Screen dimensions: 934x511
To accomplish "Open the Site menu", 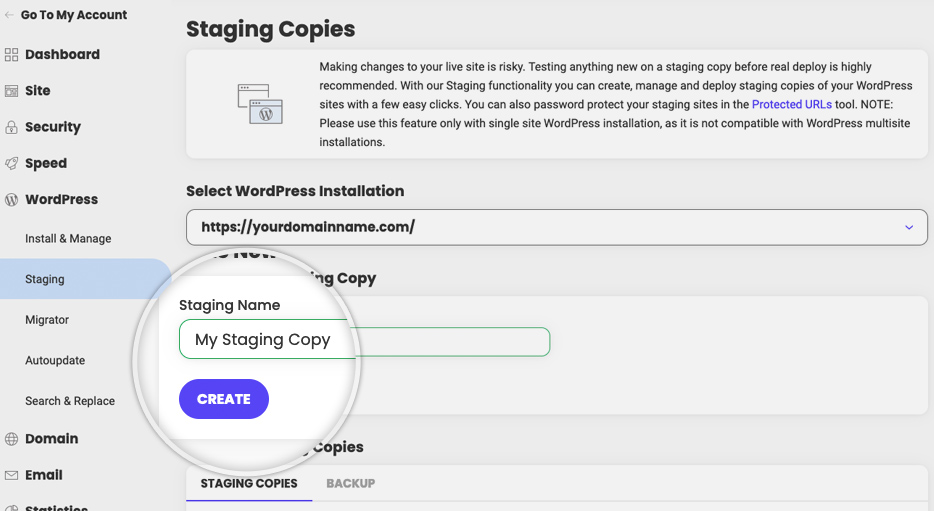I will click(38, 91).
